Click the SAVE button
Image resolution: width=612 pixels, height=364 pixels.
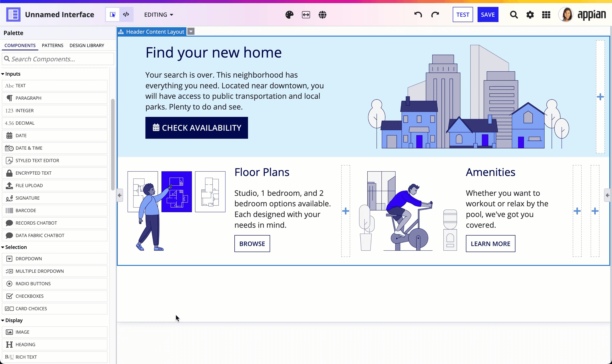point(488,15)
